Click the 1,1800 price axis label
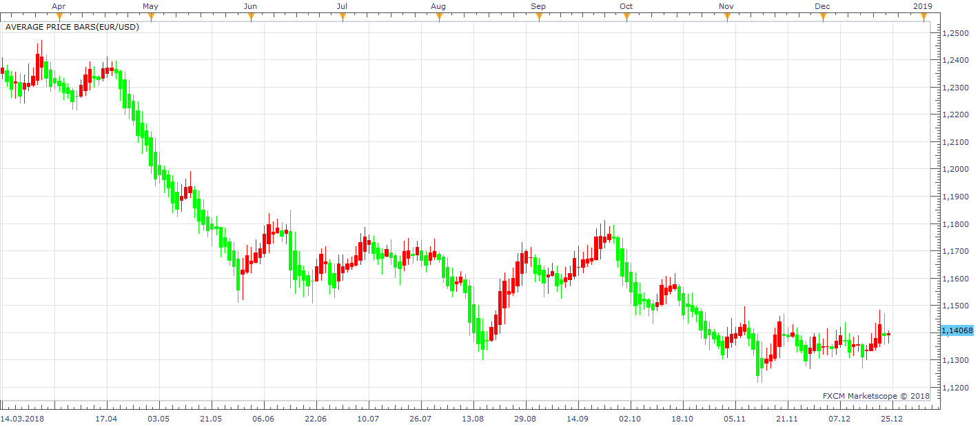Image resolution: width=980 pixels, height=427 pixels. click(x=955, y=224)
